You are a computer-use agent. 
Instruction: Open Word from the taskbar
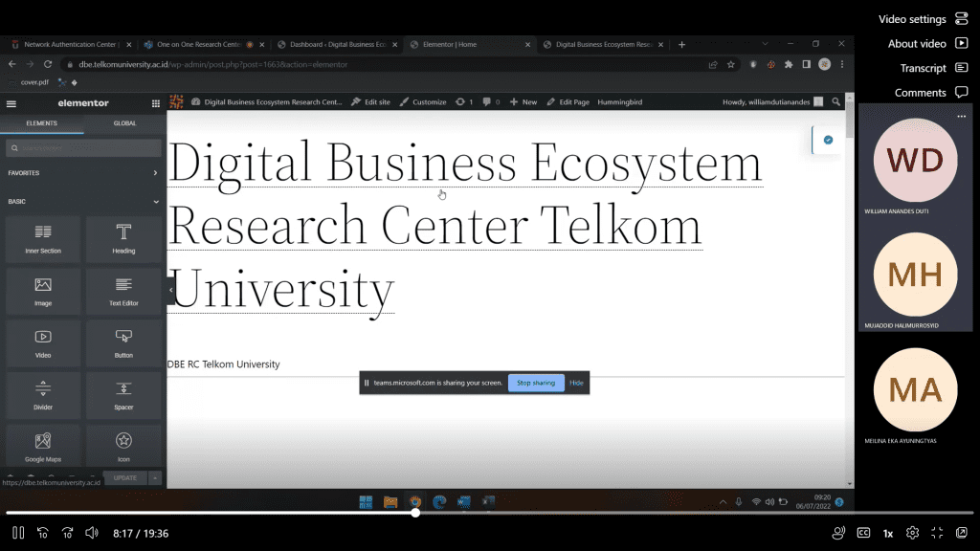coord(464,501)
